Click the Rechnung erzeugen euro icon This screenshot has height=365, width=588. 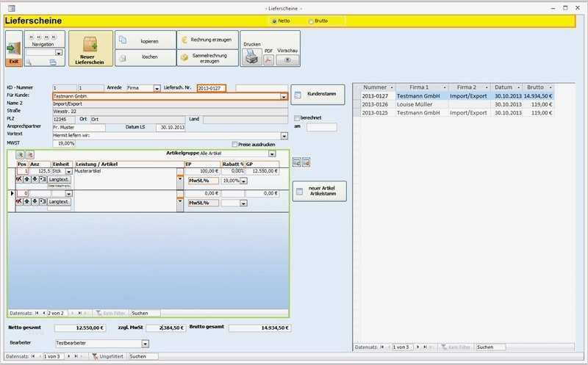(x=184, y=40)
